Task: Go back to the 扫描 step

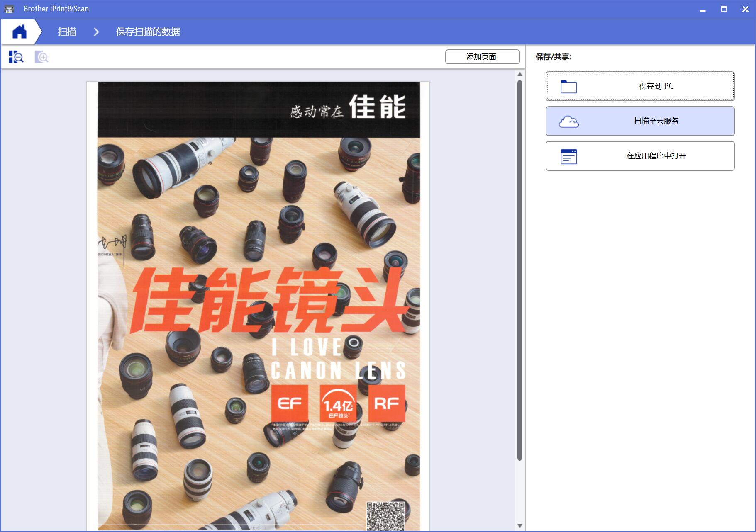Action: coord(67,32)
